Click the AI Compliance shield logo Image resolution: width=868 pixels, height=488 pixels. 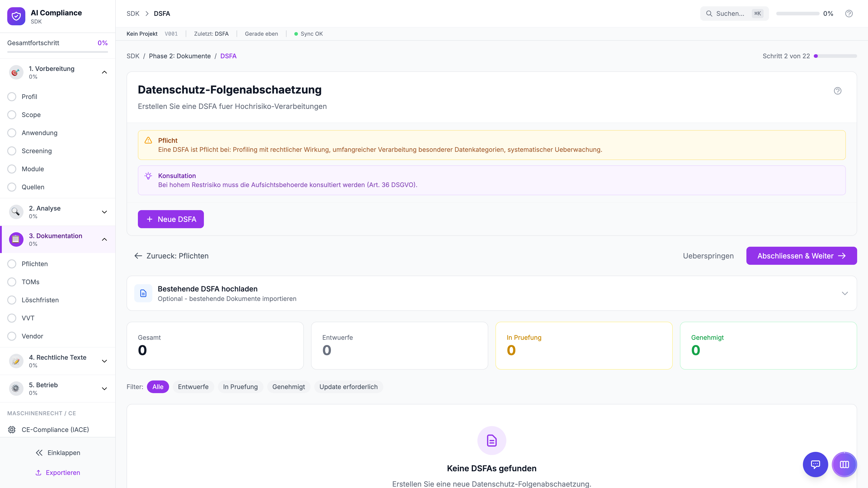[x=16, y=16]
